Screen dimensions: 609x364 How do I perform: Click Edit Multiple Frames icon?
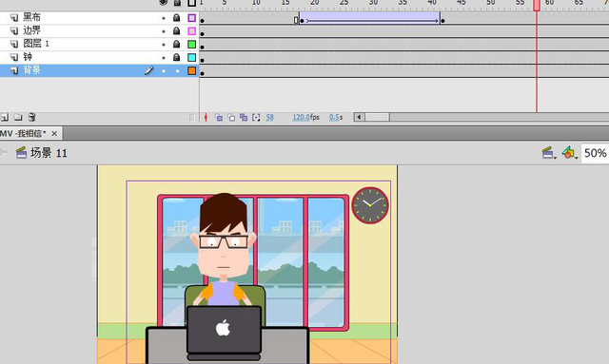tap(244, 117)
